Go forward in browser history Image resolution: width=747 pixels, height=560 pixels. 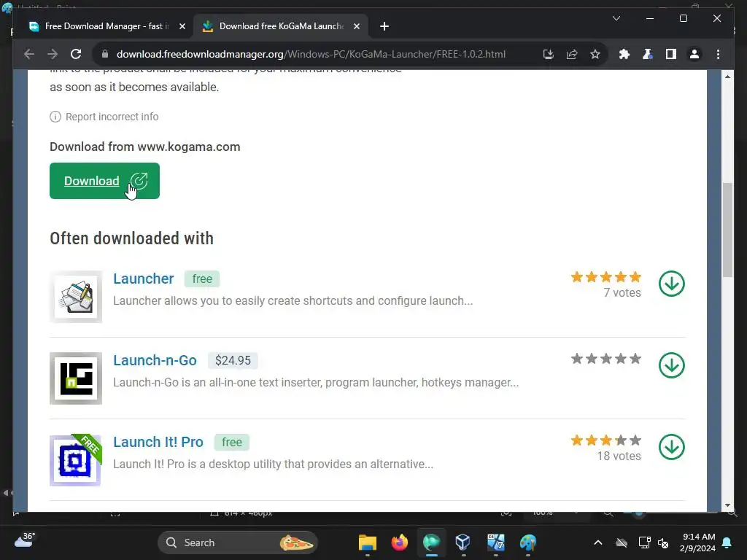(53, 54)
